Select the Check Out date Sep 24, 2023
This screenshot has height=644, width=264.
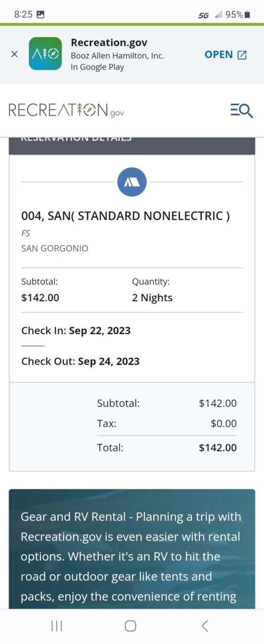[x=109, y=361]
